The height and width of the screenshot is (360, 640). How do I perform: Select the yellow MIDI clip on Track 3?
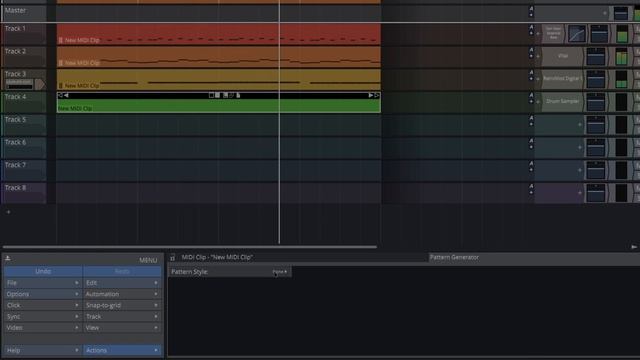click(219, 79)
